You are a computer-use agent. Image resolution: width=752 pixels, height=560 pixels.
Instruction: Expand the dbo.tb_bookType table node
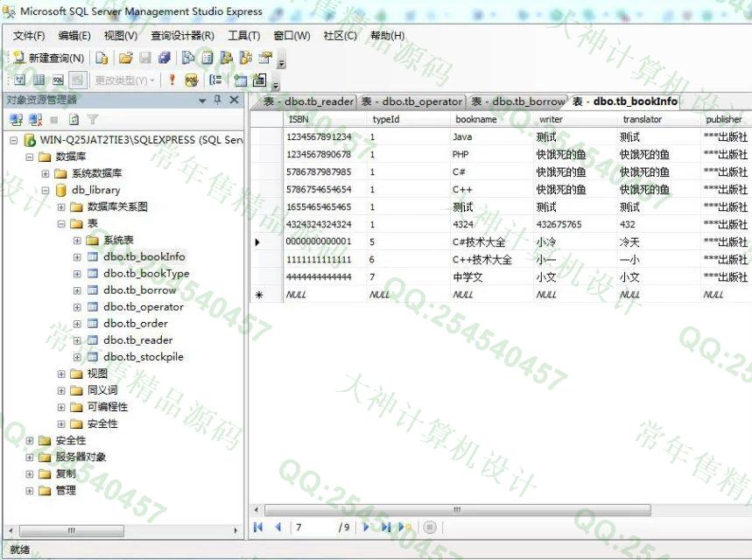77,273
